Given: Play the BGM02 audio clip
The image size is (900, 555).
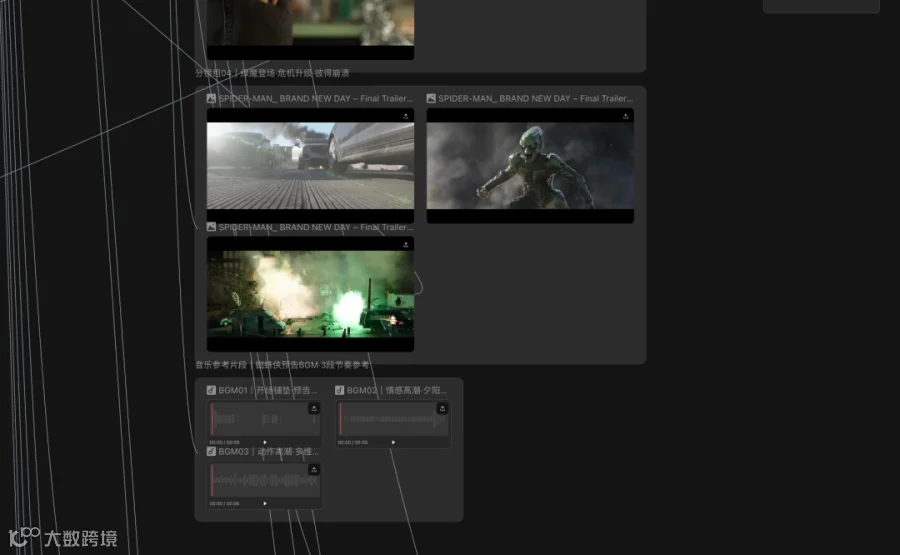Looking at the screenshot, I should 393,443.
